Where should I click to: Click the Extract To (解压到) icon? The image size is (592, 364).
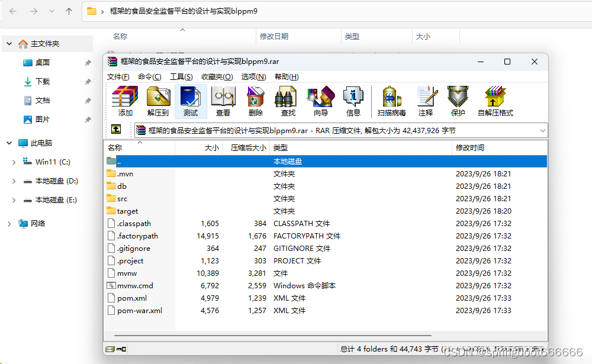tap(158, 101)
